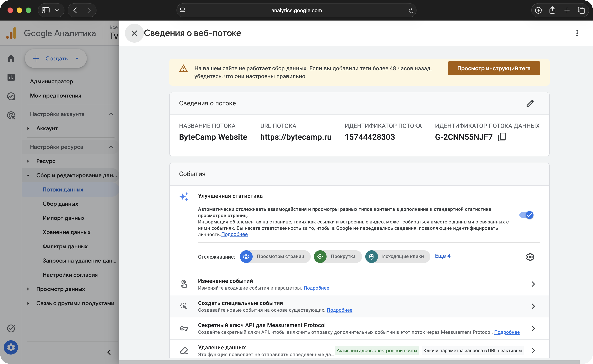Click the horizontal scrollbar at bottom
This screenshot has width=593, height=364.
(349, 362)
